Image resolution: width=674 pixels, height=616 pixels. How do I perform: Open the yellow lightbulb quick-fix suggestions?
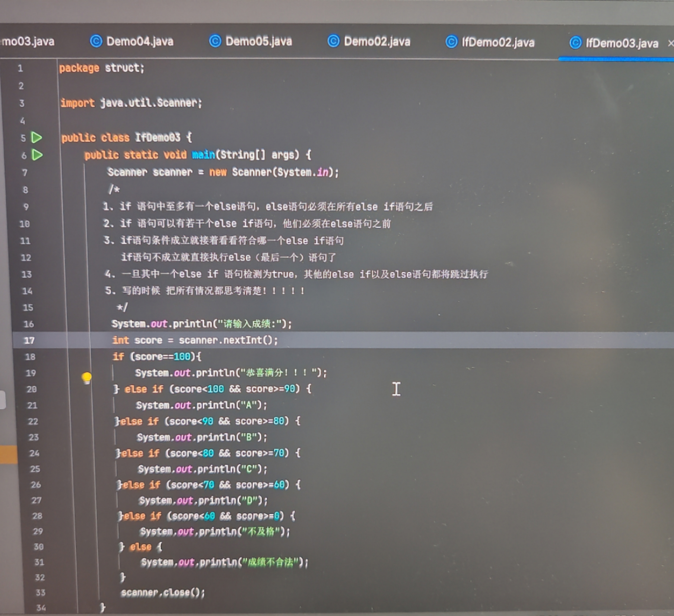click(x=86, y=378)
